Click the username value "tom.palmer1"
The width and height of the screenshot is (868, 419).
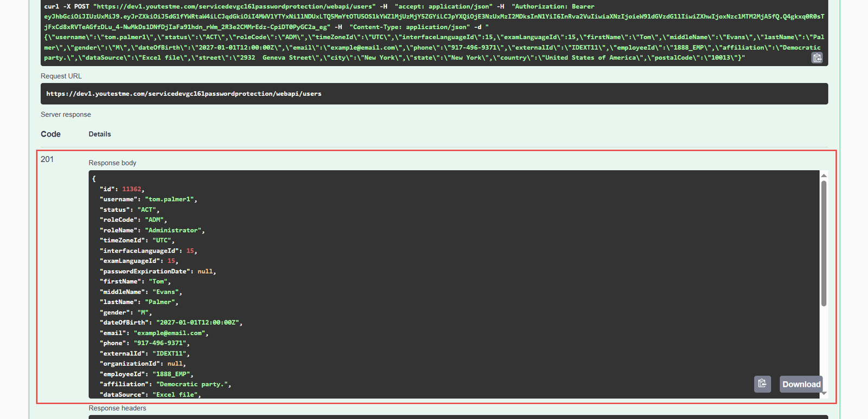coord(170,199)
